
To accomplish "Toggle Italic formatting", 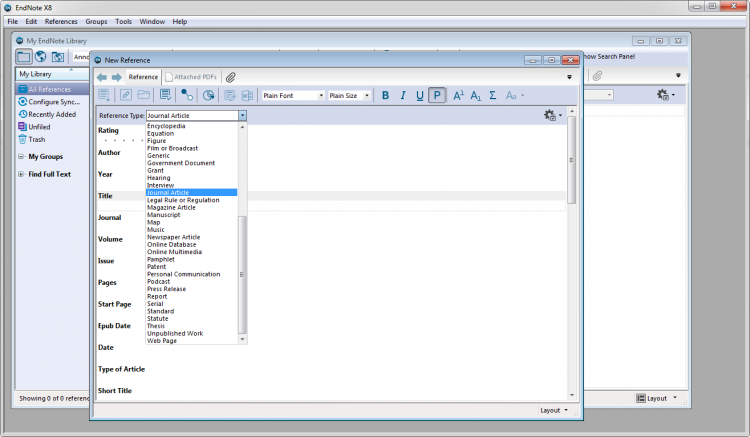I will pyautogui.click(x=403, y=95).
